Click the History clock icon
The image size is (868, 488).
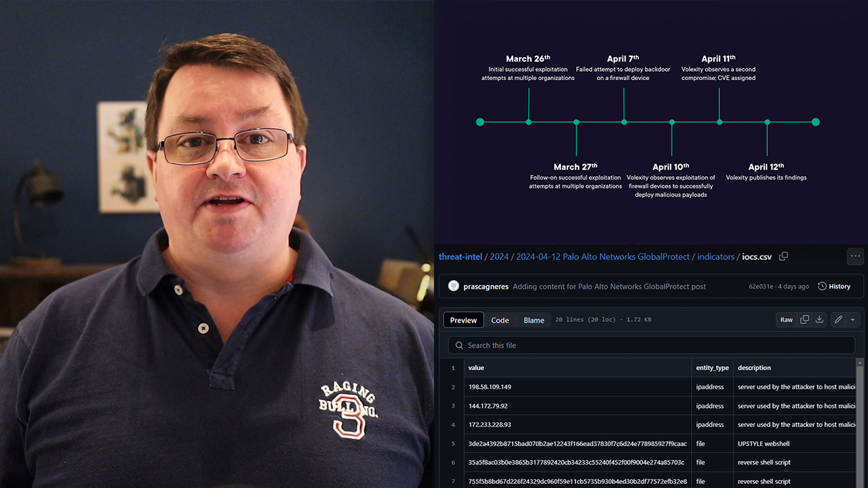pyautogui.click(x=822, y=287)
